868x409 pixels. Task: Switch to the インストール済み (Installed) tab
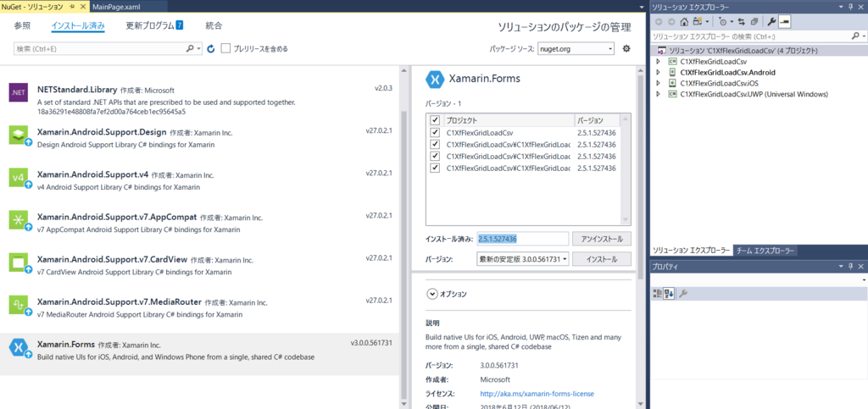coord(78,25)
